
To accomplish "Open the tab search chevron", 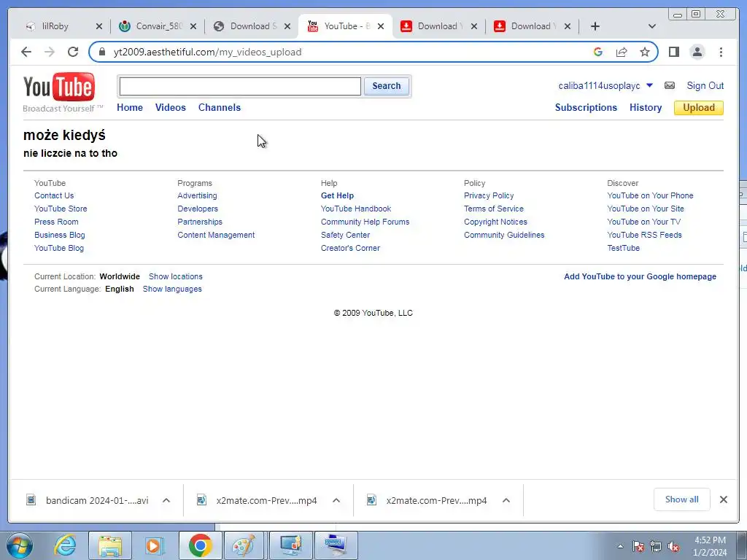I will coord(652,26).
